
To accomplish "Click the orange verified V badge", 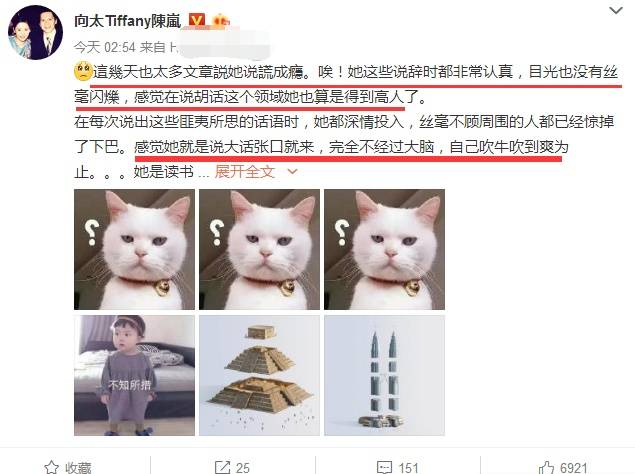I will [x=197, y=21].
